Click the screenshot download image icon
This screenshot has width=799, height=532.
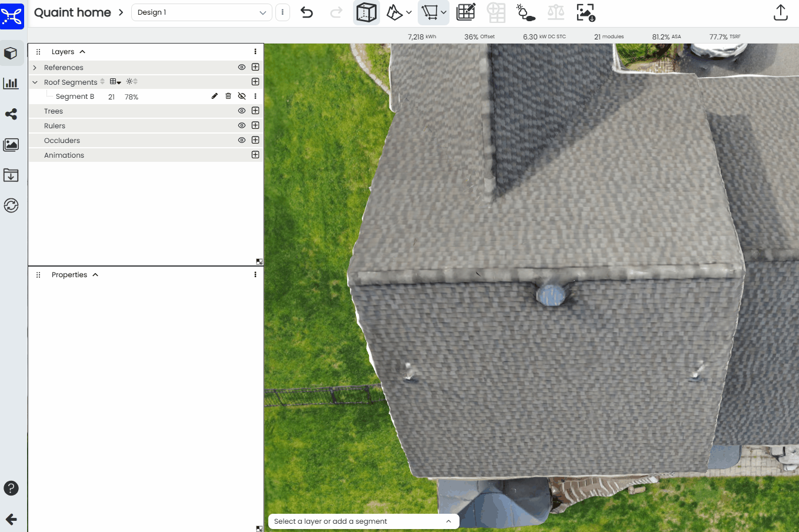(x=585, y=12)
